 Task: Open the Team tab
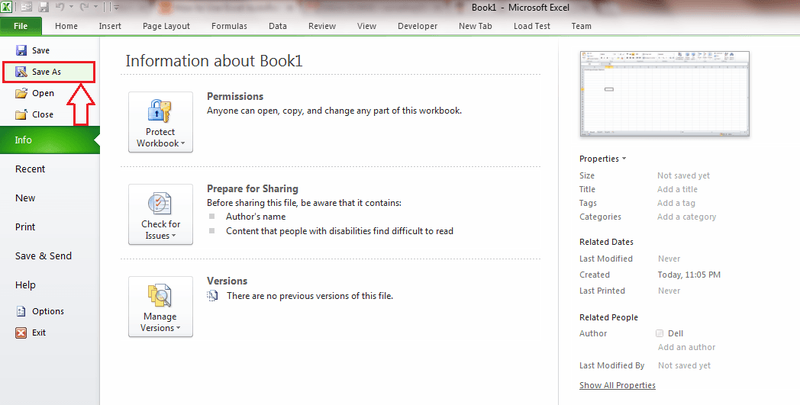coord(581,26)
